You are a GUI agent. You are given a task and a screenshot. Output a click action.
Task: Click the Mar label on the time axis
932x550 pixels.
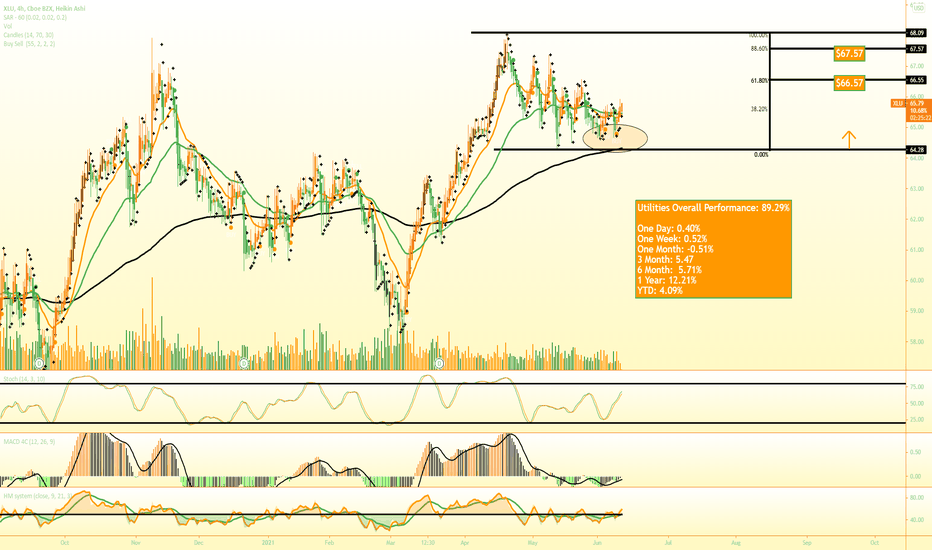pyautogui.click(x=391, y=542)
